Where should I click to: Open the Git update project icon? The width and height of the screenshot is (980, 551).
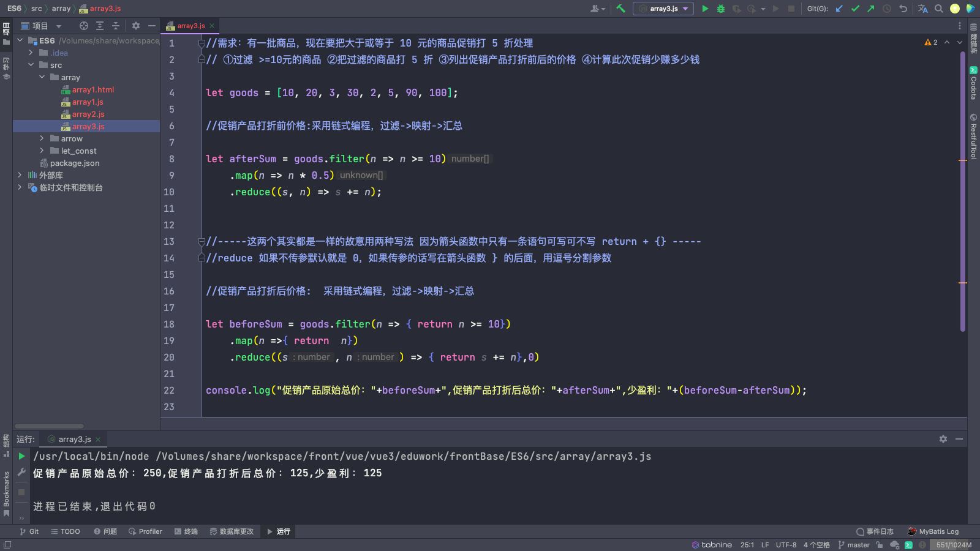839,9
